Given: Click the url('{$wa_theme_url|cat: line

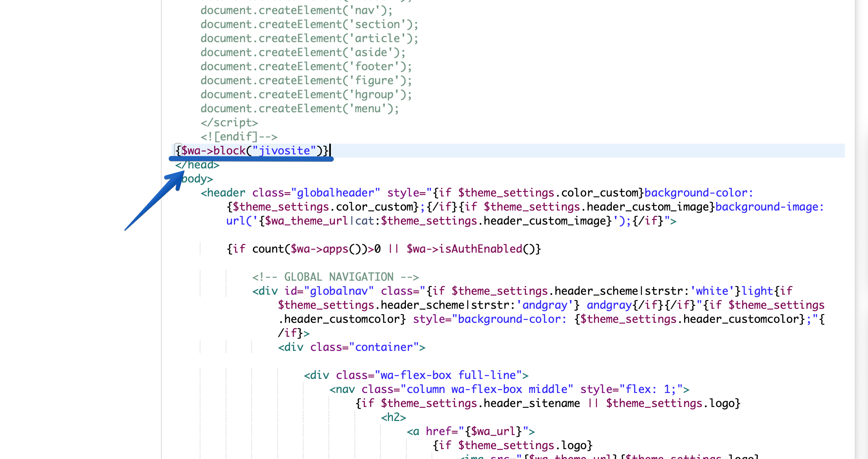Looking at the screenshot, I should click(451, 221).
